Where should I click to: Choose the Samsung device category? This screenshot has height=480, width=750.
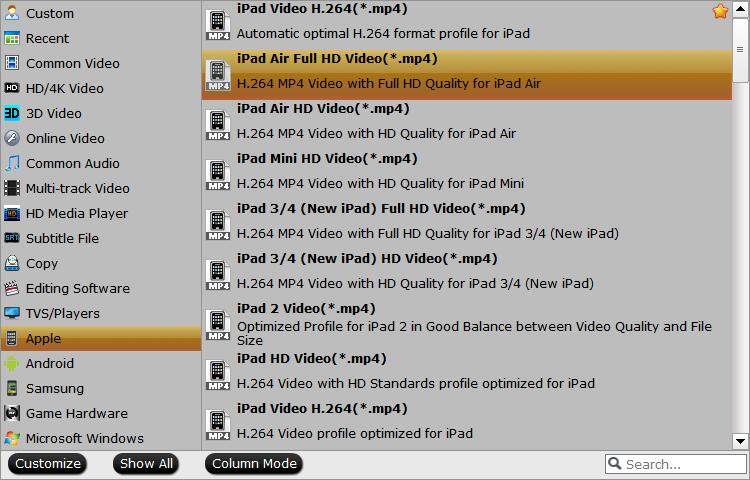pyautogui.click(x=55, y=388)
